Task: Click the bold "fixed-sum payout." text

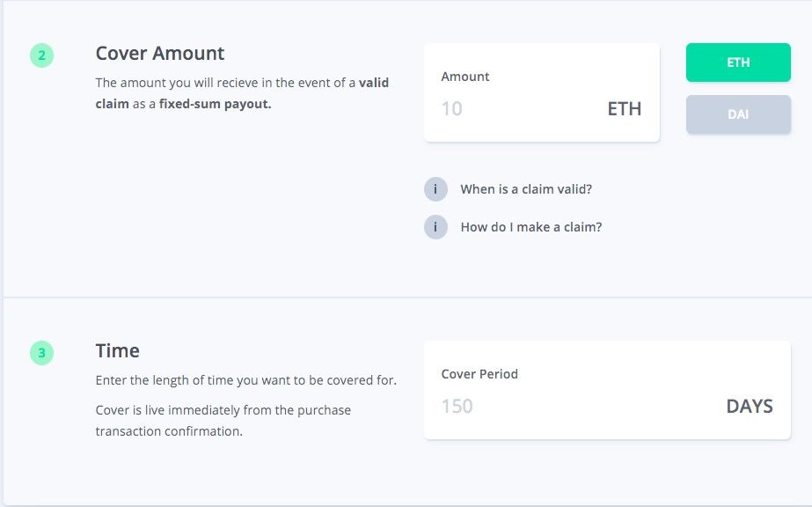Action: pyautogui.click(x=215, y=104)
